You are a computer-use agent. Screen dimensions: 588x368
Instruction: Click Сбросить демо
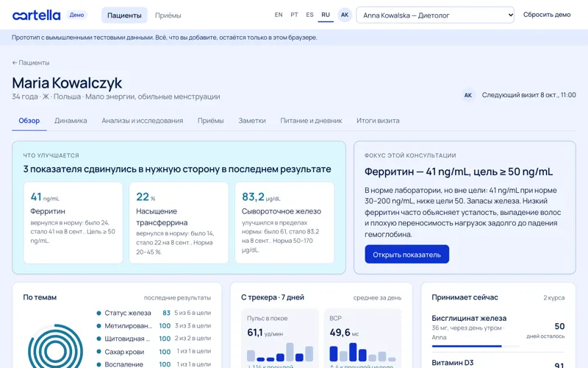[x=547, y=15]
